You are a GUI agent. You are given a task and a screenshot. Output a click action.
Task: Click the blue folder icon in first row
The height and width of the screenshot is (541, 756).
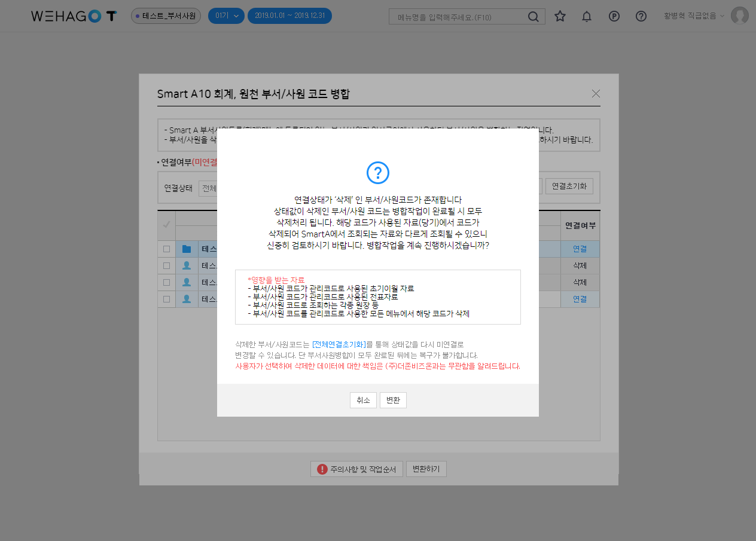click(x=187, y=249)
